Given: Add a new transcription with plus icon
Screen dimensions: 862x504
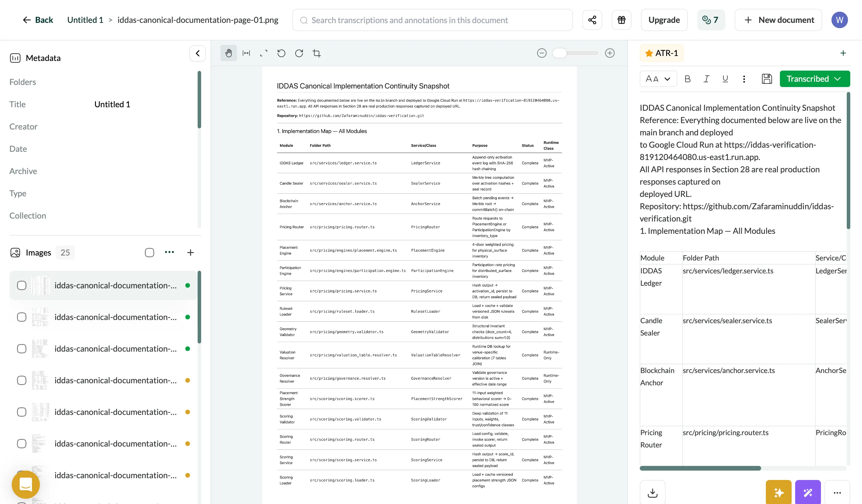Looking at the screenshot, I should pos(843,53).
